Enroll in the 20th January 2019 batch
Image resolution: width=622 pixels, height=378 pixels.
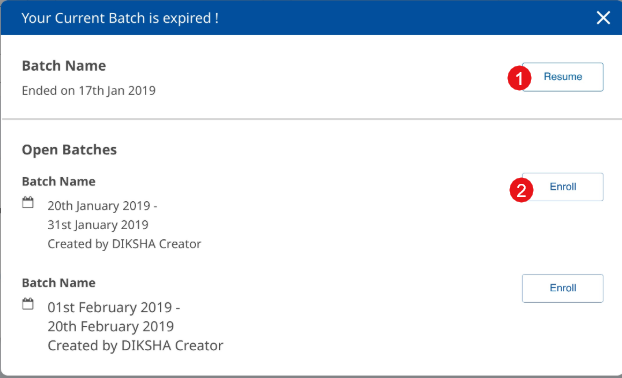coord(562,187)
